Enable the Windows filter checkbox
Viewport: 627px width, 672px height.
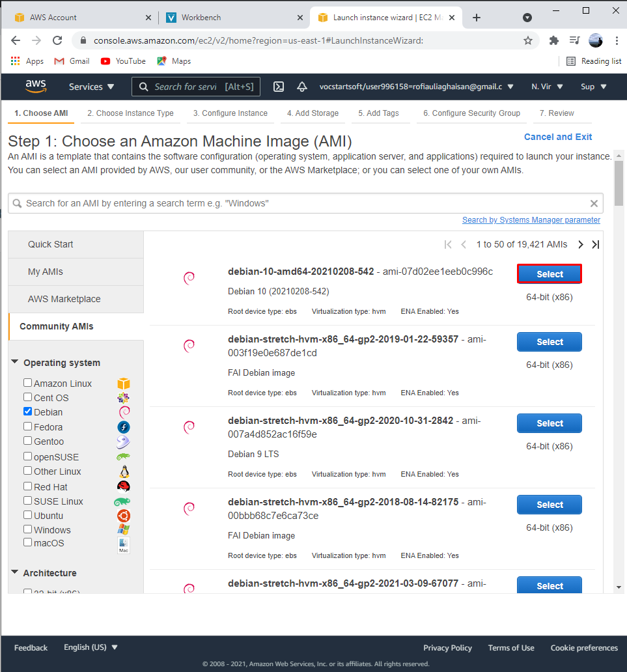[x=28, y=529]
